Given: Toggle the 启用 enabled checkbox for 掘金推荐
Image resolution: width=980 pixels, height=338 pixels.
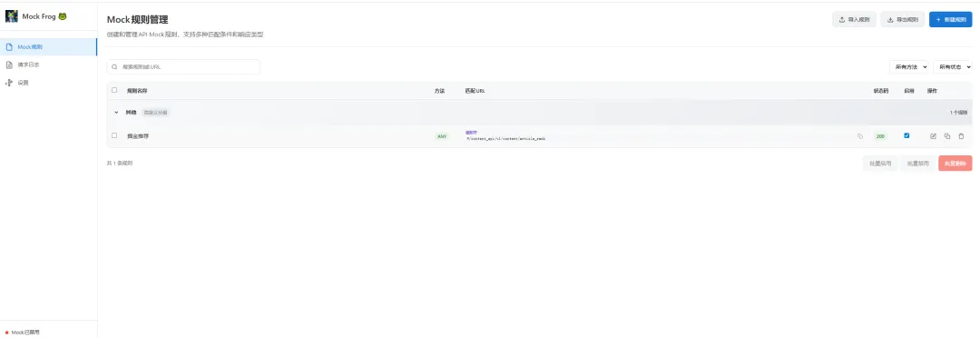Looking at the screenshot, I should point(906,135).
